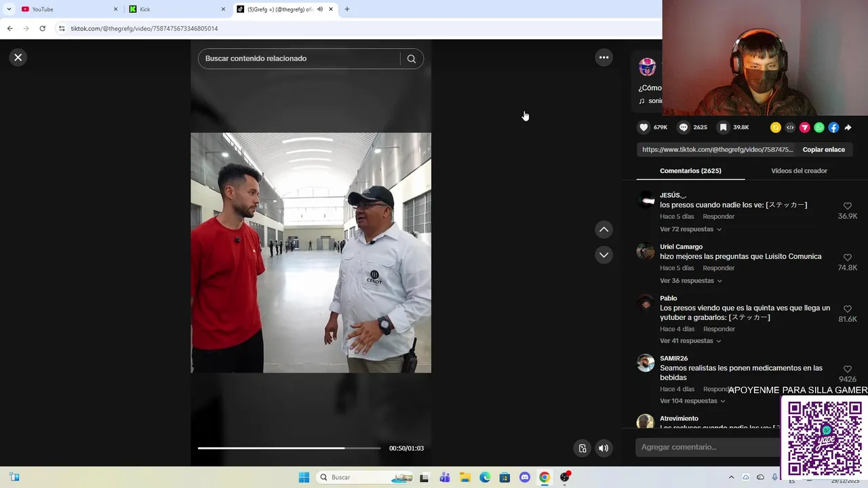Go back with browser back arrow
Viewport: 868px width, 488px height.
(x=9, y=28)
